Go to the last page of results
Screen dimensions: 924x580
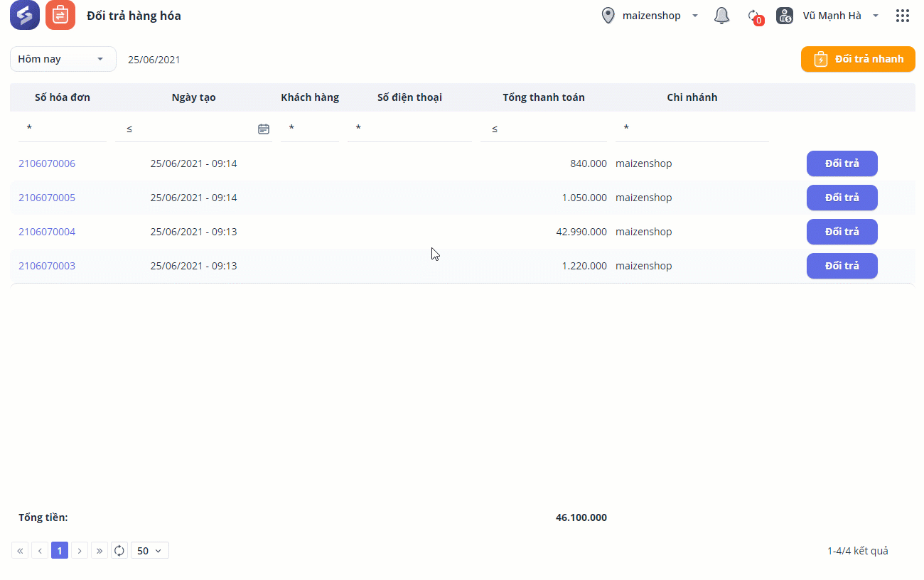click(x=100, y=550)
